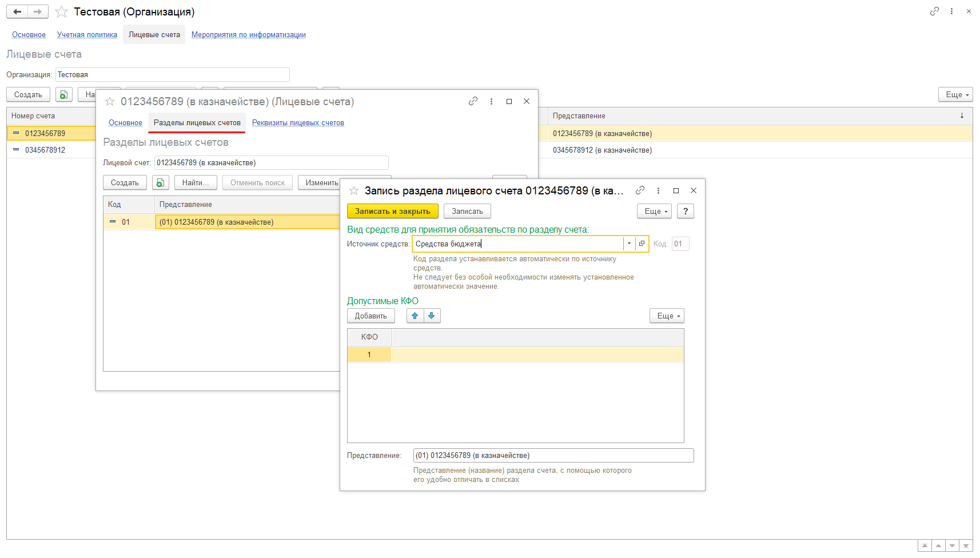980x558 pixels.
Task: Select the Лицевые счета tab
Action: tap(154, 35)
